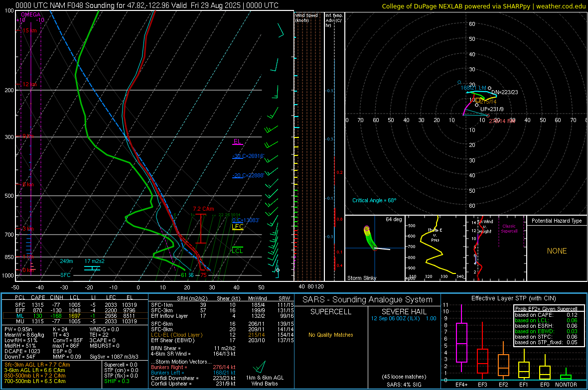Viewport: 588px width, 390px height.
Task: Click the SR Wind v. Height label
Action: pos(485,227)
